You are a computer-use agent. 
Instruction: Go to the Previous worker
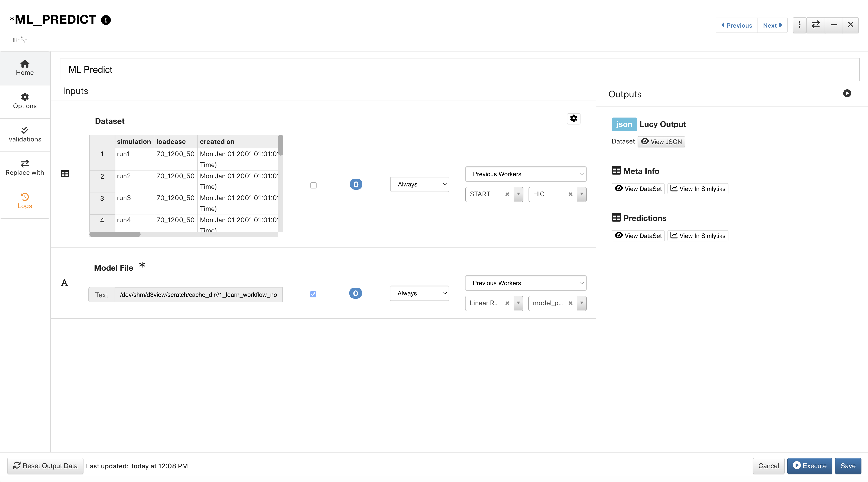(x=737, y=25)
